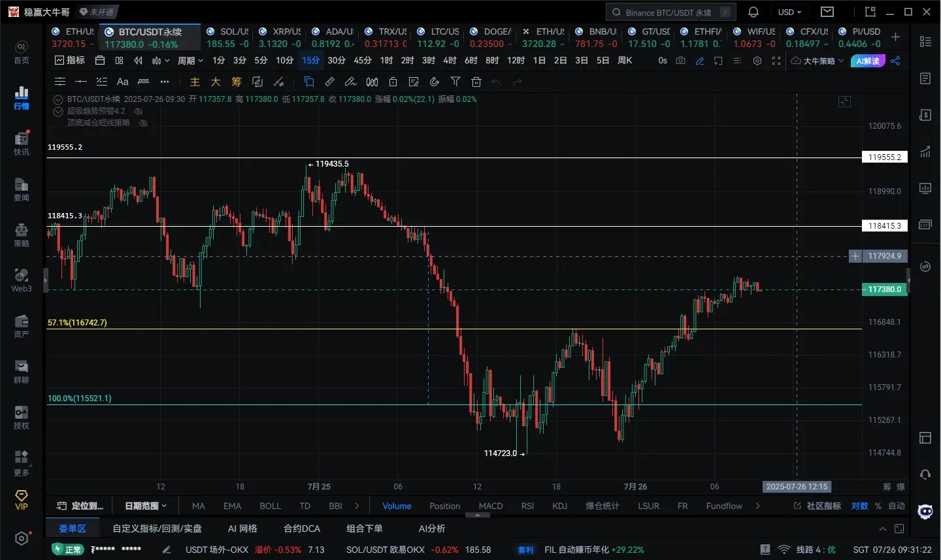Image resolution: width=941 pixels, height=560 pixels.
Task: Open the robot assistant icon
Action: click(x=925, y=512)
